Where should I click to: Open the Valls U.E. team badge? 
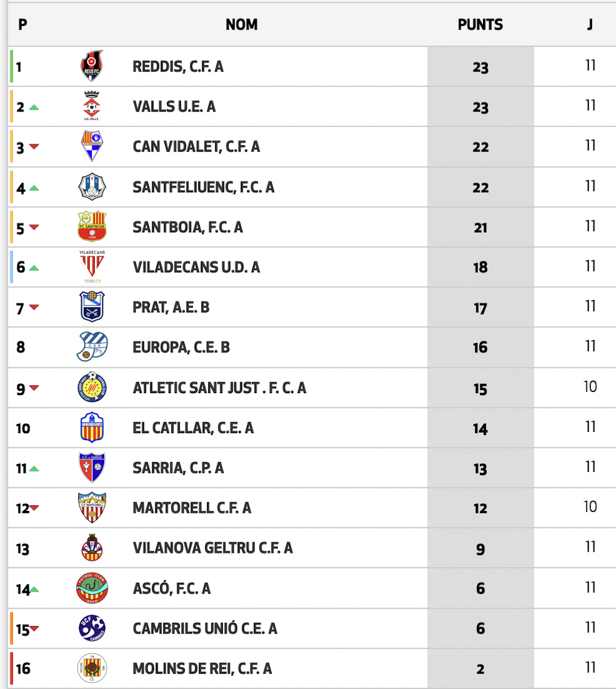92,106
